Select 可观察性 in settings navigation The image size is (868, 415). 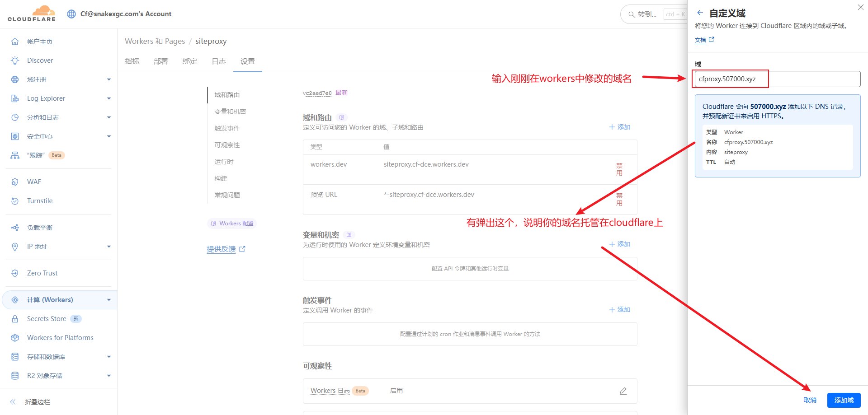coord(227,145)
